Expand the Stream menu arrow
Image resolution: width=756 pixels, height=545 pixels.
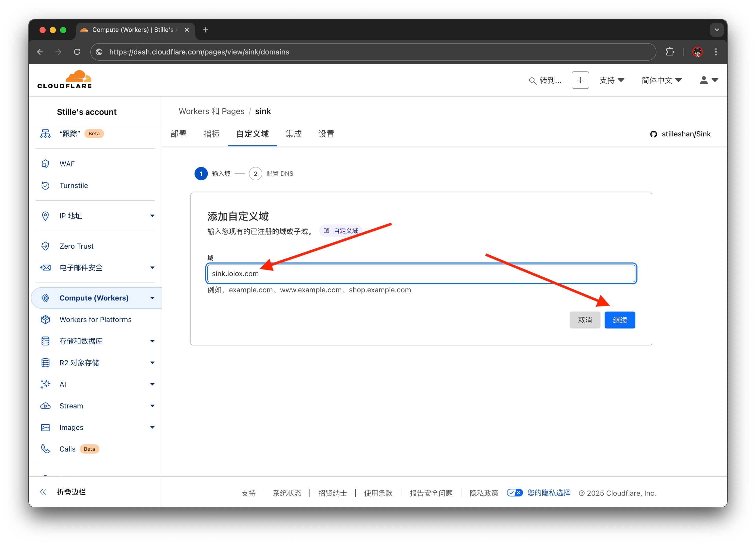click(x=152, y=406)
